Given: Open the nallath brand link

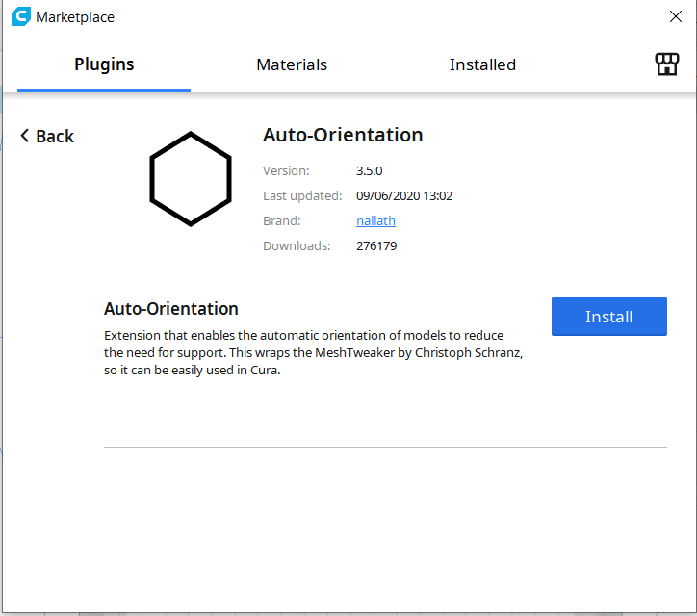Looking at the screenshot, I should click(375, 220).
